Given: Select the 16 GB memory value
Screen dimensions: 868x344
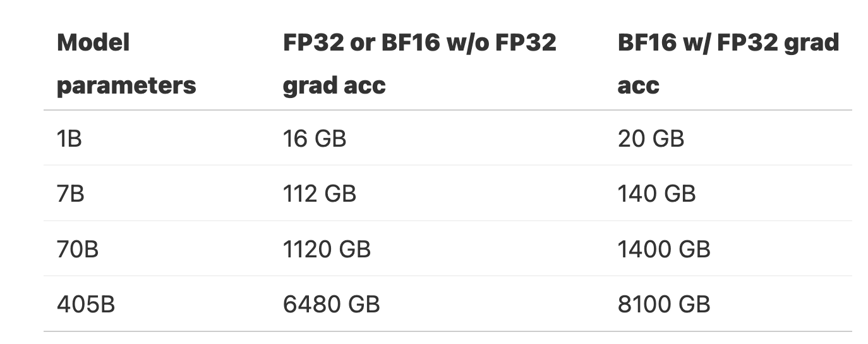Looking at the screenshot, I should point(315,138).
